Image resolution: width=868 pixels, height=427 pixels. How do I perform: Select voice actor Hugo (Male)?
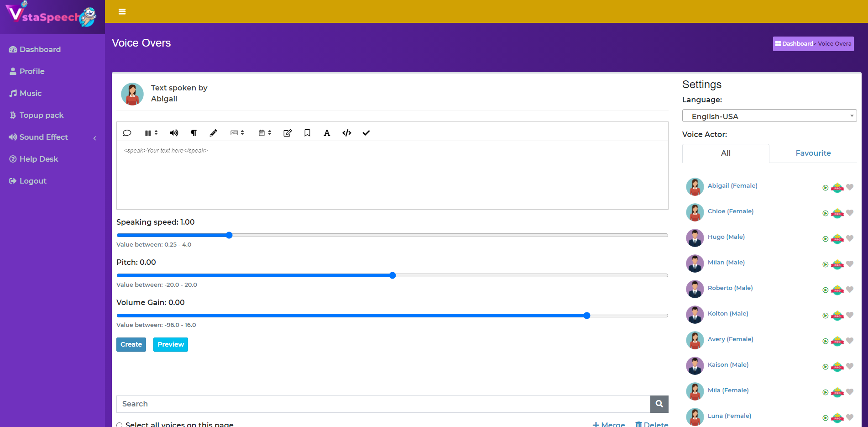point(726,237)
